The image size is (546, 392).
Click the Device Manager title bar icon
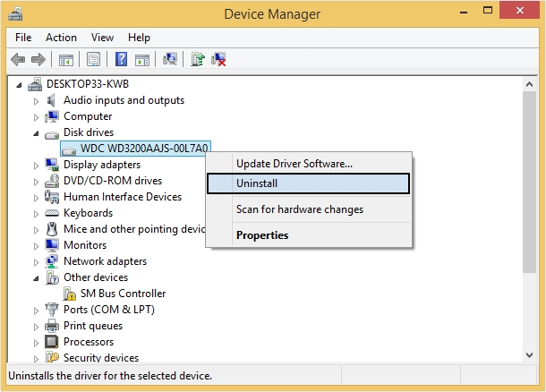point(15,14)
